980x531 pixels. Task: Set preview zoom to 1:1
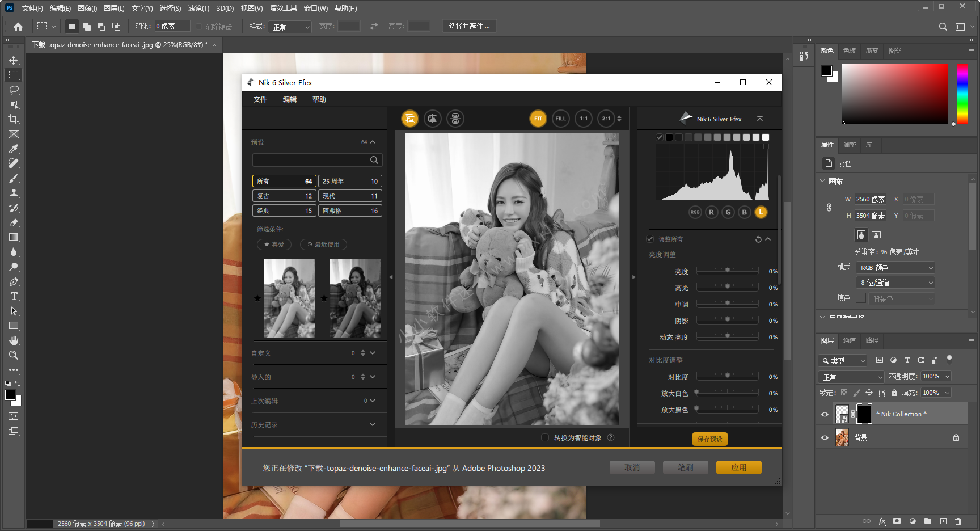(x=584, y=119)
